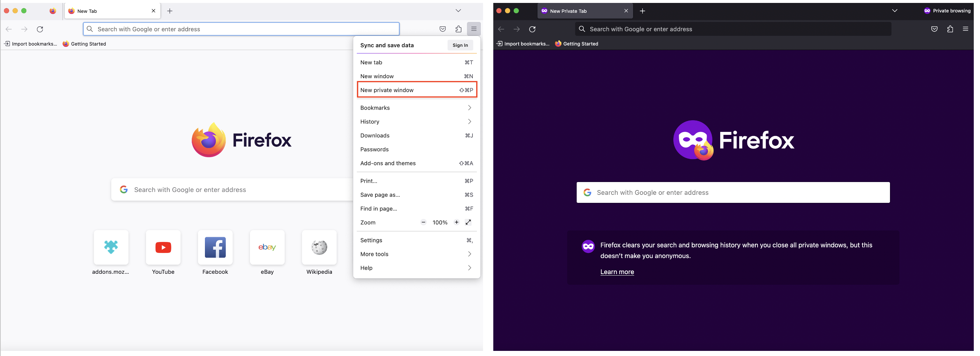Click 'Import bookmarks...' in private window
Viewport: 980px width, 356px height.
(x=523, y=44)
